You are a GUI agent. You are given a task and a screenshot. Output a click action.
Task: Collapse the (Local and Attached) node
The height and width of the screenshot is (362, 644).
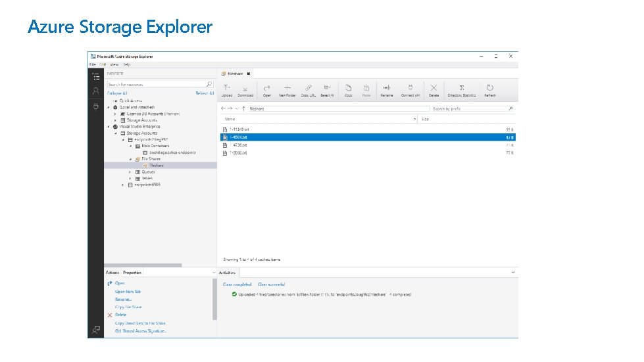[x=109, y=107]
